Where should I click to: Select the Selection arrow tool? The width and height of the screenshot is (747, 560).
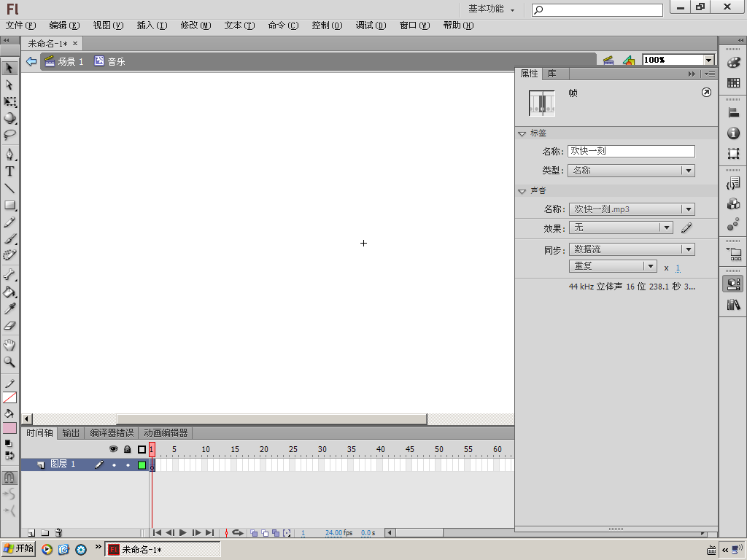[x=9, y=68]
